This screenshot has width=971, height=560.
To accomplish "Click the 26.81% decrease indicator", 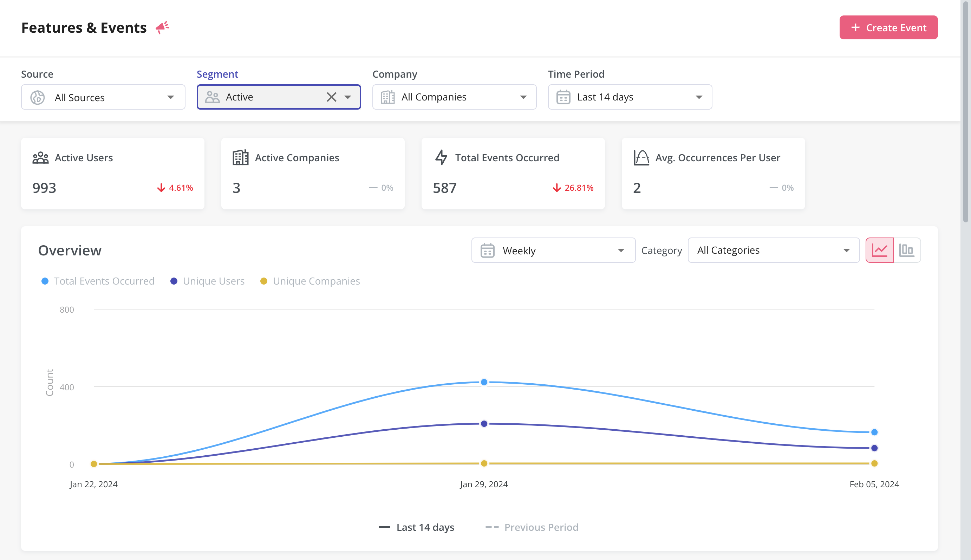I will tap(573, 188).
